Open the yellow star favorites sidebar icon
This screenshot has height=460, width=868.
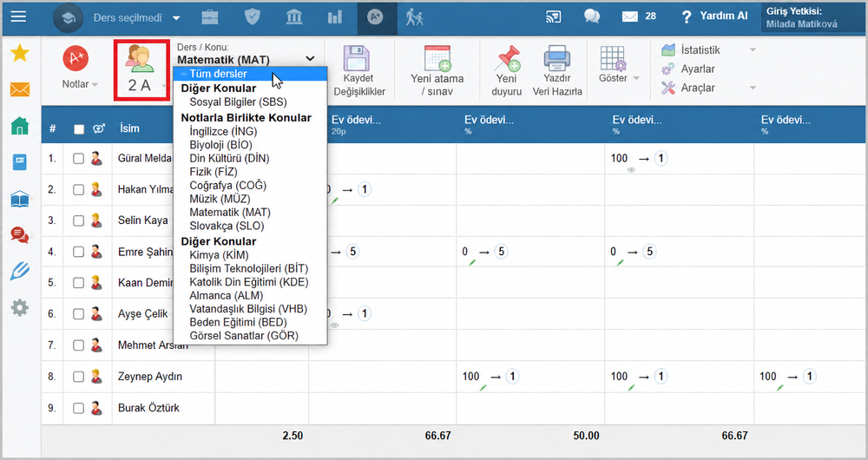pyautogui.click(x=20, y=54)
